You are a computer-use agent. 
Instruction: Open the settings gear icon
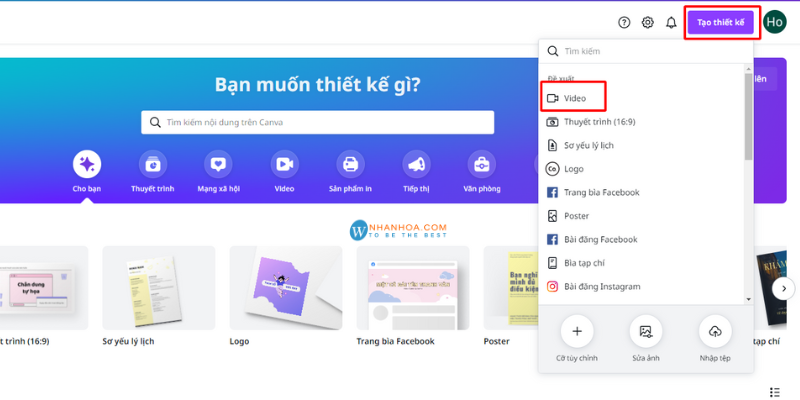pyautogui.click(x=647, y=22)
